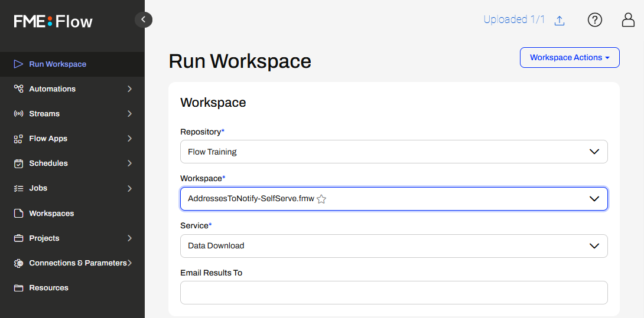Go to Run Workspace menu item
This screenshot has height=318, width=644.
[72, 64]
